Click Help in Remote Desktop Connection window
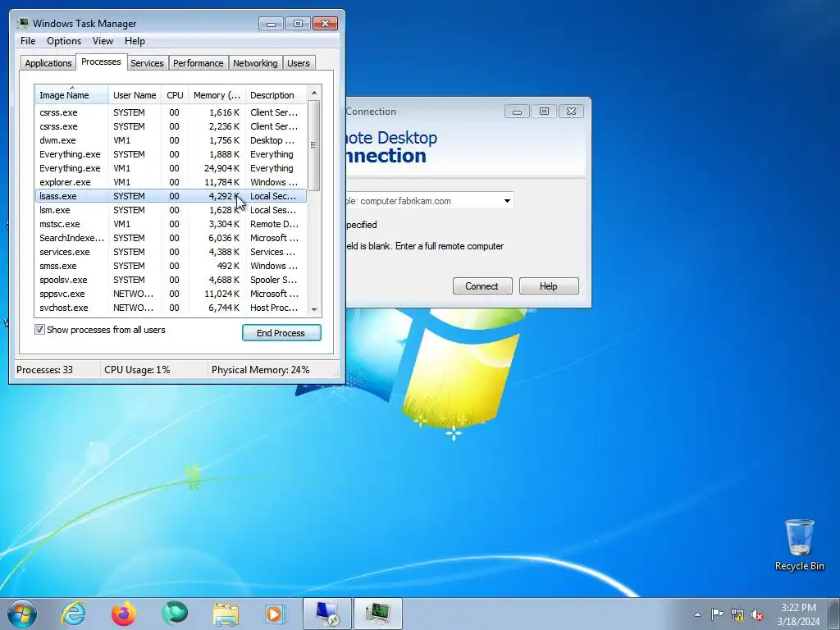Image resolution: width=840 pixels, height=630 pixels. tap(549, 286)
